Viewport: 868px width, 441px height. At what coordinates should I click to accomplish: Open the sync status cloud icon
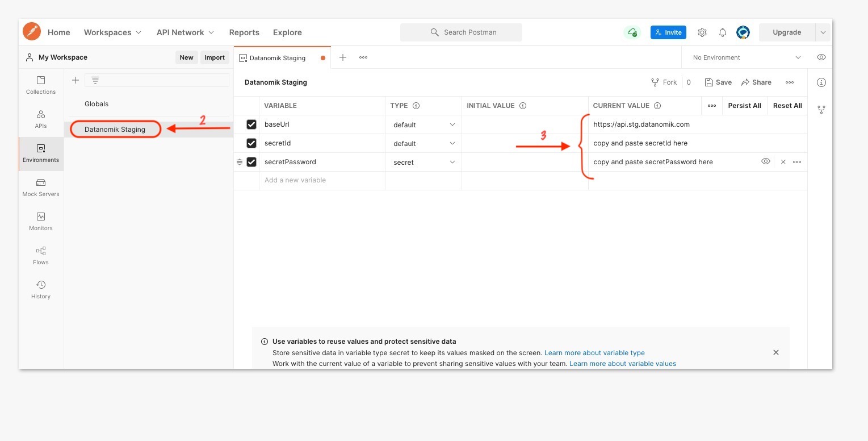632,32
